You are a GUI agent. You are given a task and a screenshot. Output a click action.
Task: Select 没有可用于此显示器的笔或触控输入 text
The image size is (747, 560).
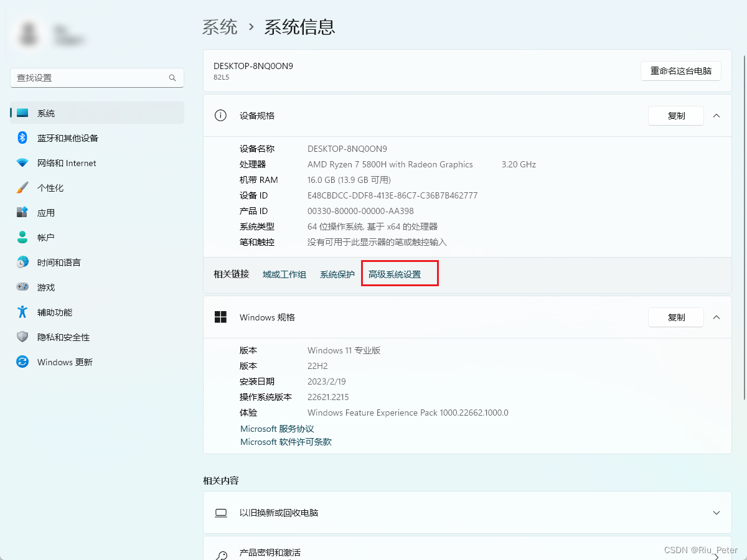pos(377,242)
